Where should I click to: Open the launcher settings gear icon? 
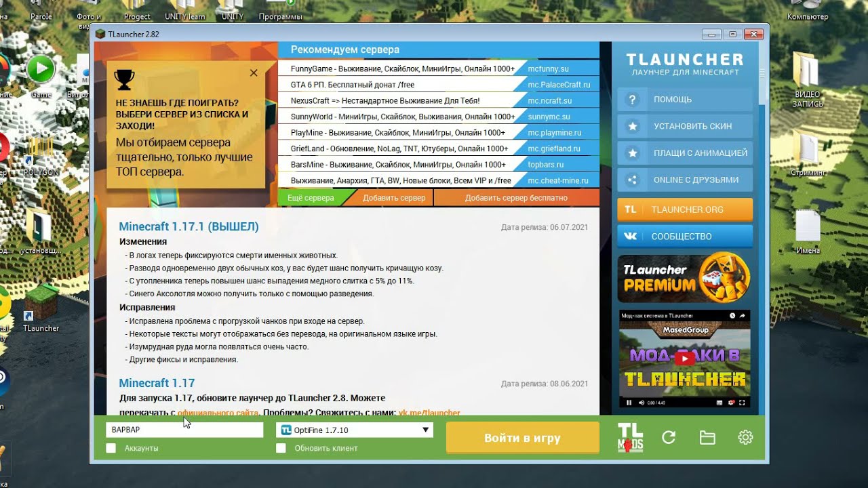tap(745, 437)
